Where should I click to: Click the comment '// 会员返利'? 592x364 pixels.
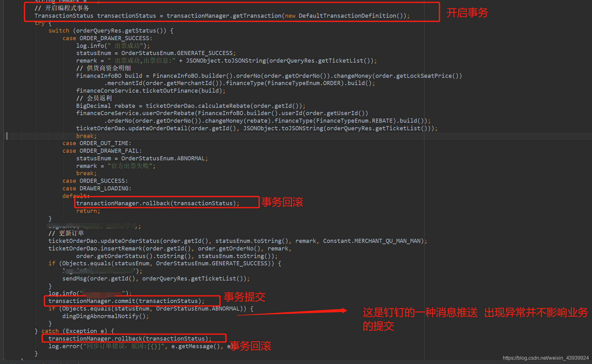94,98
